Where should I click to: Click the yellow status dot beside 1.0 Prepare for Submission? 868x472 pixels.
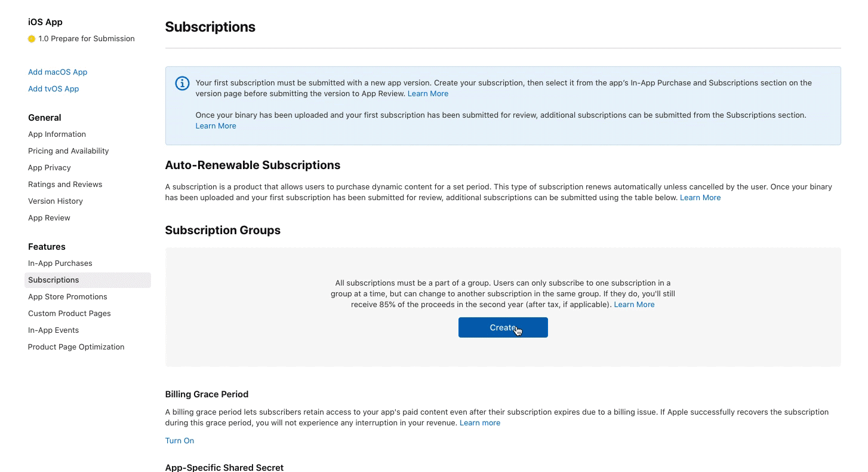tap(32, 39)
